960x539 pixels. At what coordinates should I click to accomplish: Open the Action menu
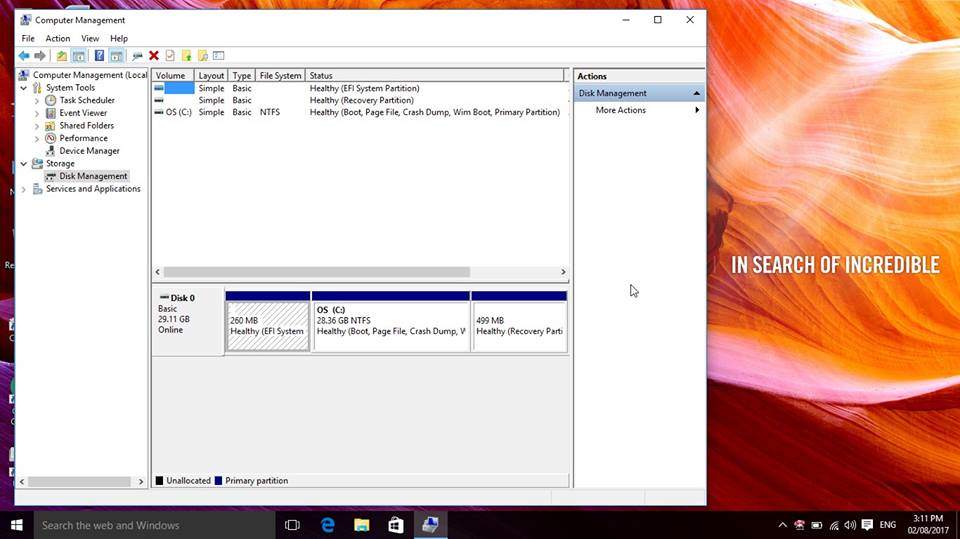pyautogui.click(x=58, y=38)
